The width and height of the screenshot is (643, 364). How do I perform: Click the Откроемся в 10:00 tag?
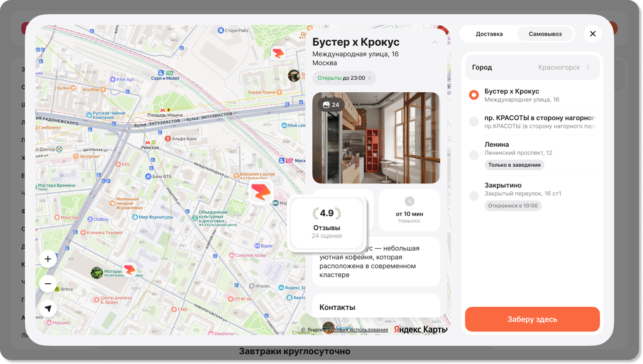coord(513,206)
